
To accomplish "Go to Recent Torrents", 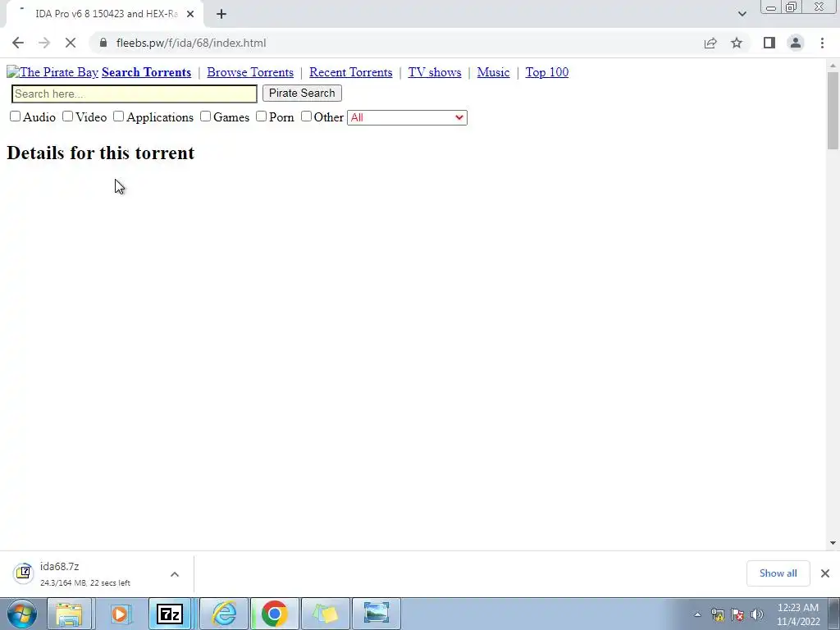I will click(x=351, y=72).
